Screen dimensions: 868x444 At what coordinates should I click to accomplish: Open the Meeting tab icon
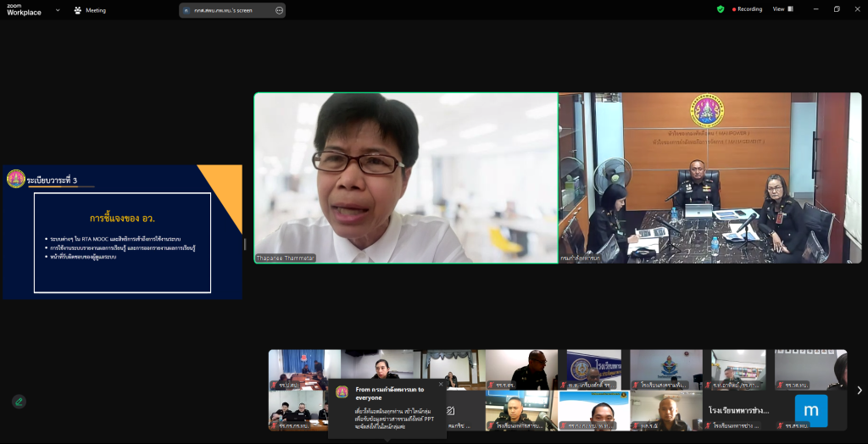click(78, 10)
